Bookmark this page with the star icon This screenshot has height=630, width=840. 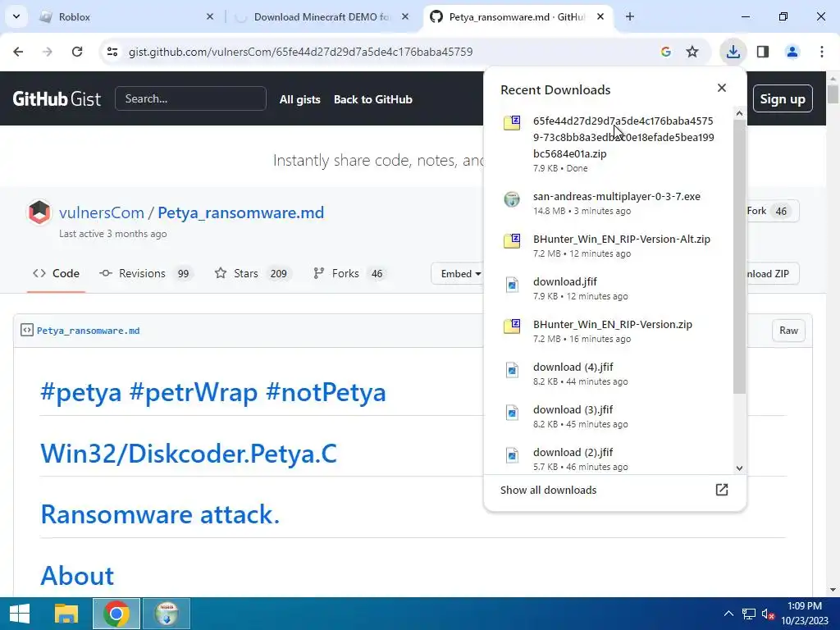[692, 52]
